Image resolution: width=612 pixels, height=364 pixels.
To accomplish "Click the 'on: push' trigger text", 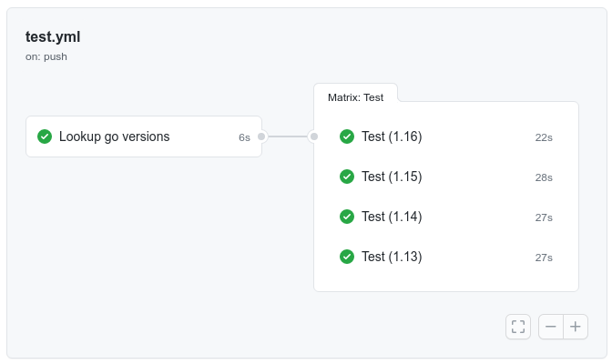I will [46, 56].
